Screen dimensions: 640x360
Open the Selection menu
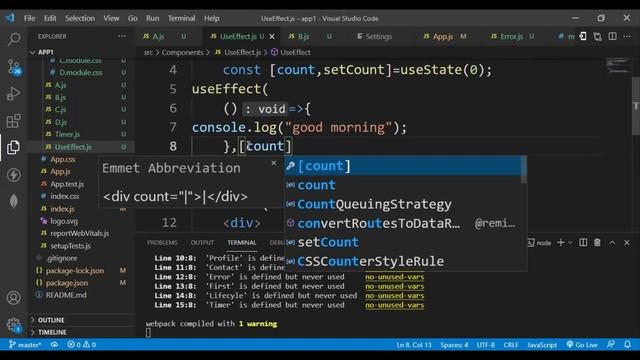(x=80, y=18)
